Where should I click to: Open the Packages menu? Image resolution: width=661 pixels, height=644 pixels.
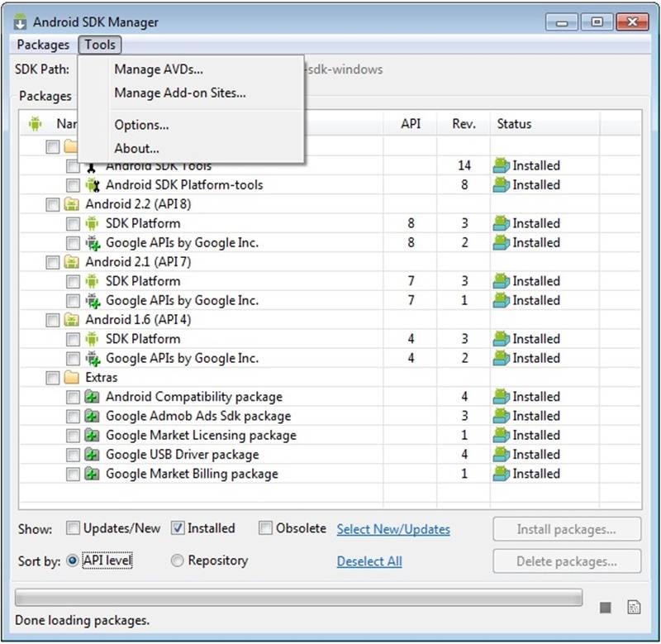[43, 45]
